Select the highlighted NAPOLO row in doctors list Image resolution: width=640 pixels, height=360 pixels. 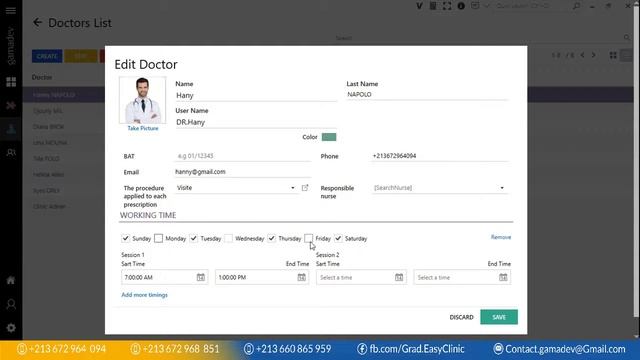pos(64,95)
